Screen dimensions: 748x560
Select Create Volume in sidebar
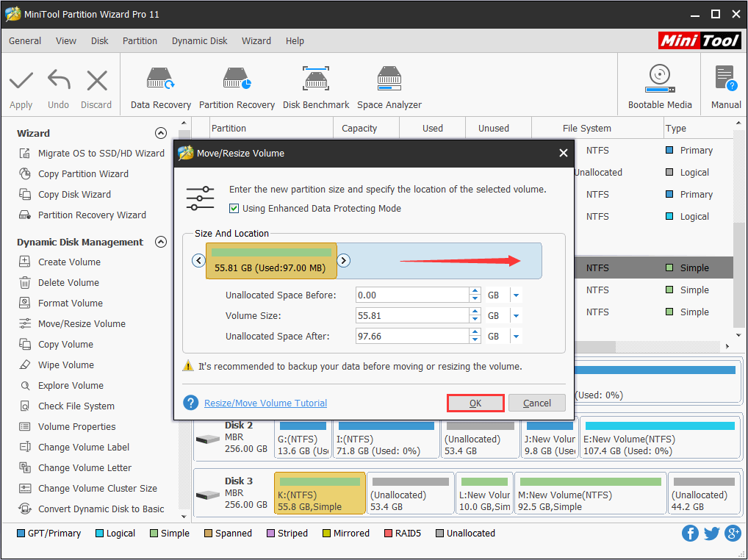click(x=60, y=262)
